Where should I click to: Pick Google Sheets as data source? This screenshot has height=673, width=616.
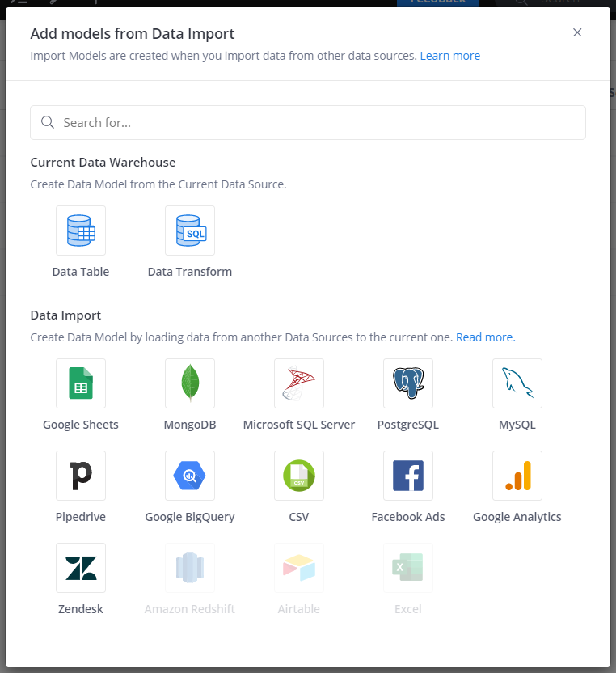tap(81, 383)
